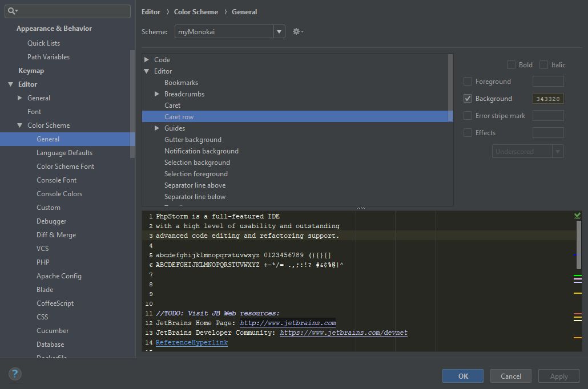Expand the Guides node
The image size is (588, 389).
point(157,128)
